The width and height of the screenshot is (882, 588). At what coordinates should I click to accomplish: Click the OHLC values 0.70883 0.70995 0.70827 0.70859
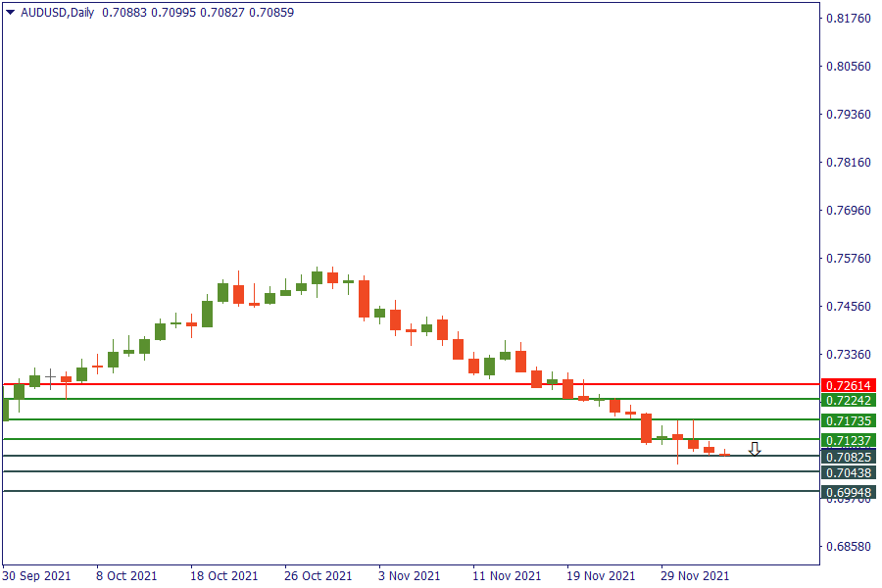tap(198, 13)
